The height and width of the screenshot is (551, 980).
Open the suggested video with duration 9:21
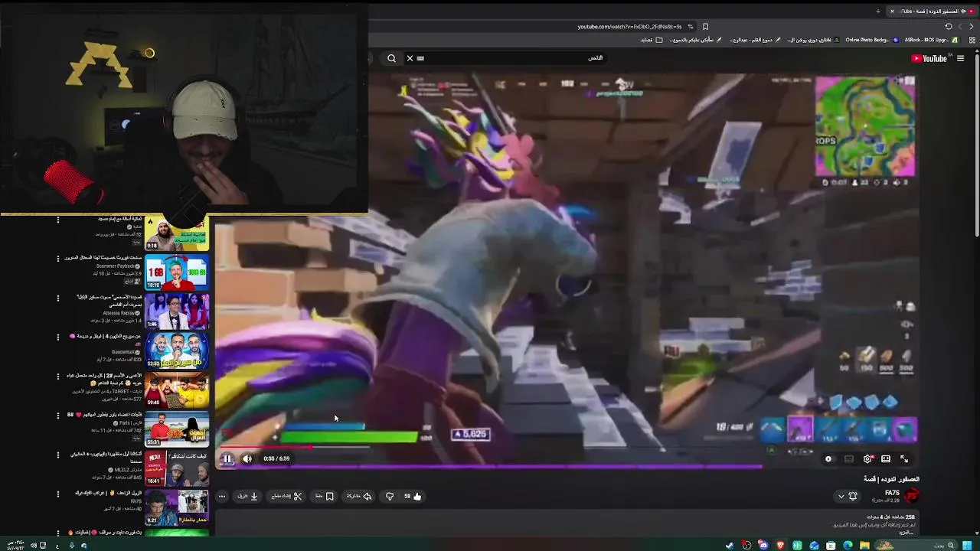177,508
